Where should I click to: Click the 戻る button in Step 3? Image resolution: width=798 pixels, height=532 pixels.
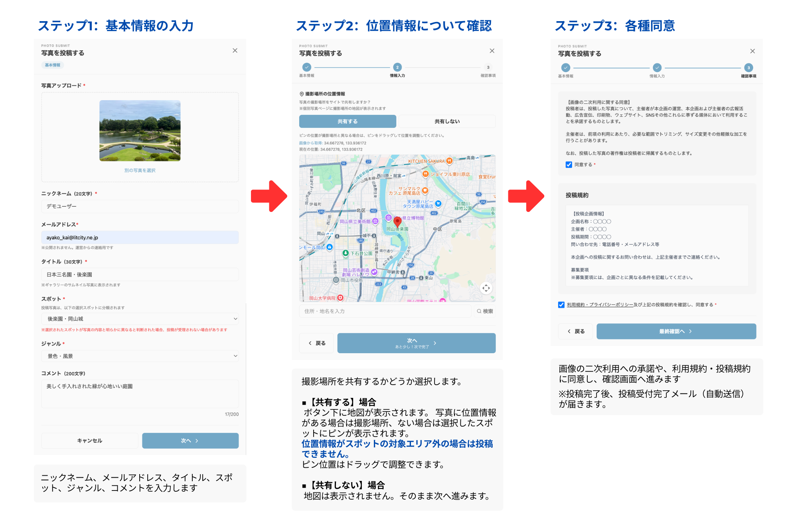(576, 331)
